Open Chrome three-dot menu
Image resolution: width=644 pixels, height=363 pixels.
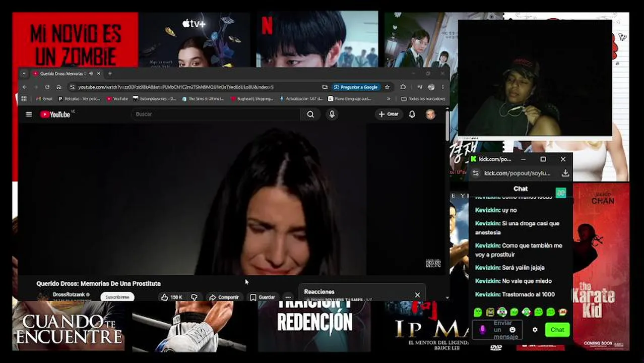443,87
